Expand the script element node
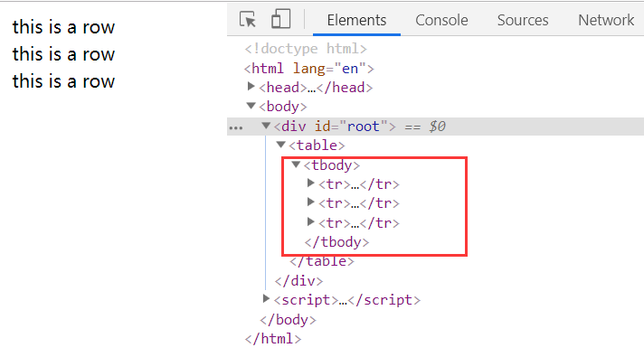This screenshot has height=357, width=644. 266,299
